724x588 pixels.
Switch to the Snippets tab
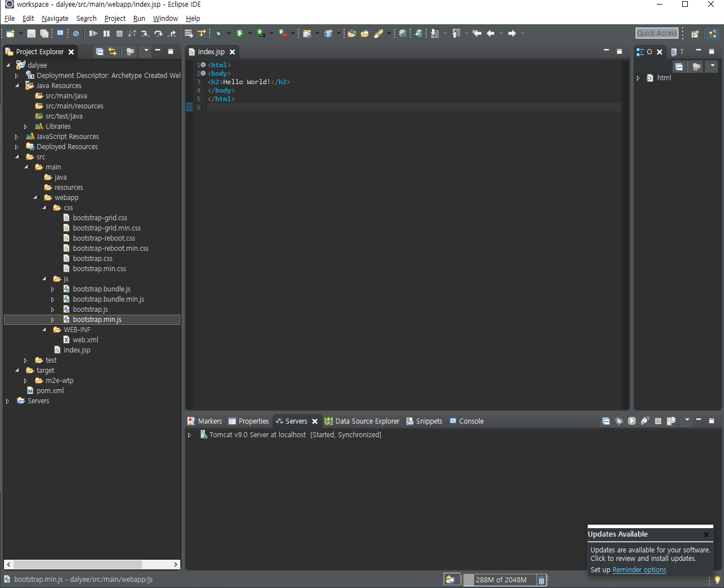[x=424, y=421]
